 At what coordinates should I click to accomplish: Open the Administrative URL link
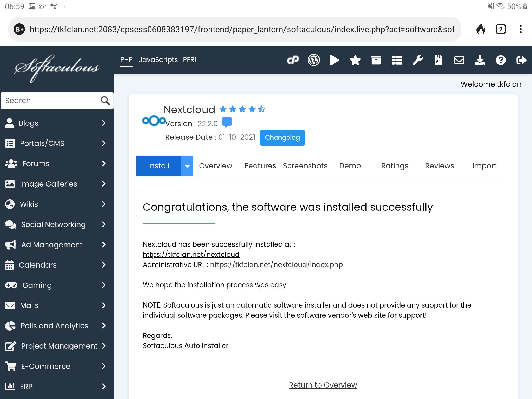click(x=276, y=264)
